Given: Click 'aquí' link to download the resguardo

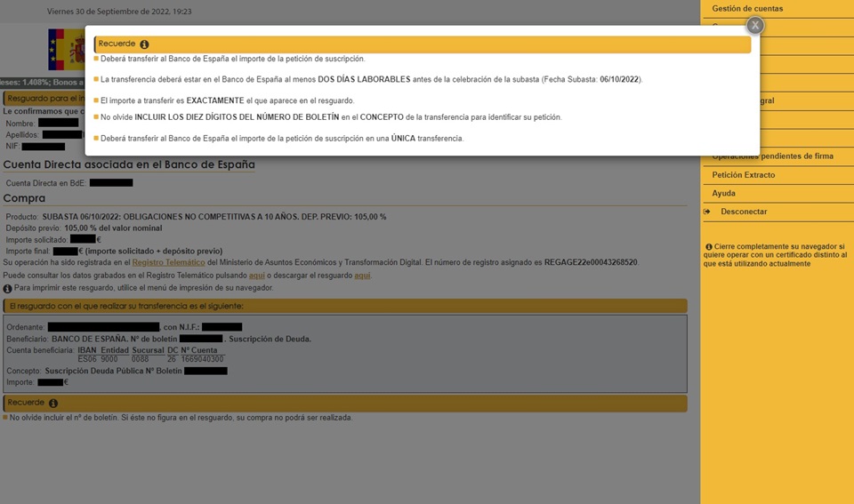Looking at the screenshot, I should (362, 276).
